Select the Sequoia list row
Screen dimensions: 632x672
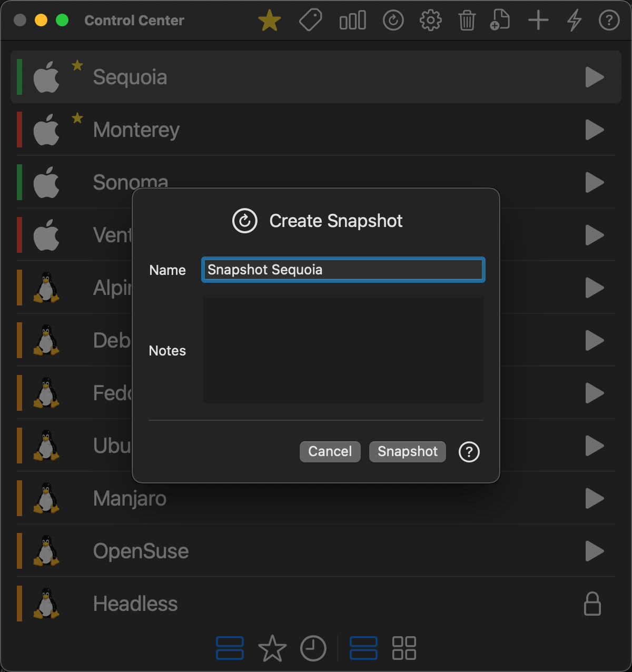click(x=316, y=77)
